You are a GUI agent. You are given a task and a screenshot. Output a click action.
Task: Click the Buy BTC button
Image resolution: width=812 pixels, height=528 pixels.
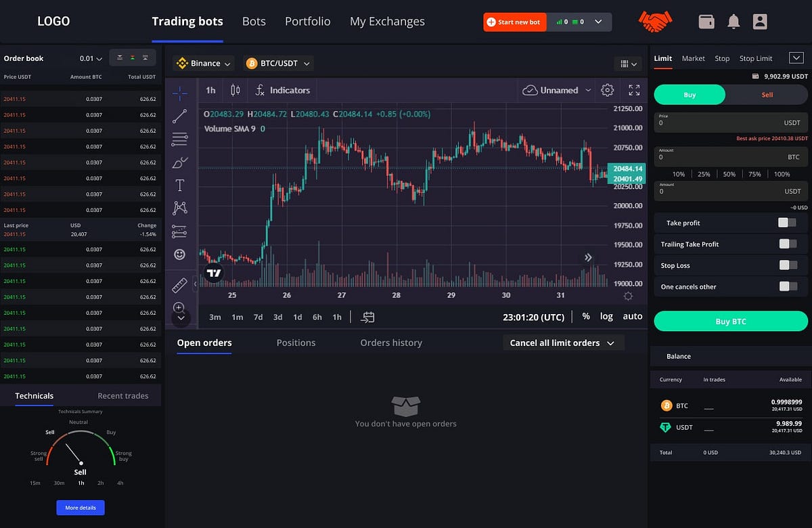tap(731, 322)
